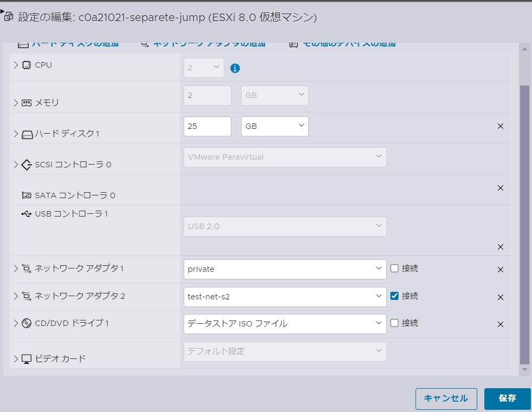This screenshot has width=532, height=412.
Task: Click the network adapter icon for アダプタ 1
Action: point(25,268)
